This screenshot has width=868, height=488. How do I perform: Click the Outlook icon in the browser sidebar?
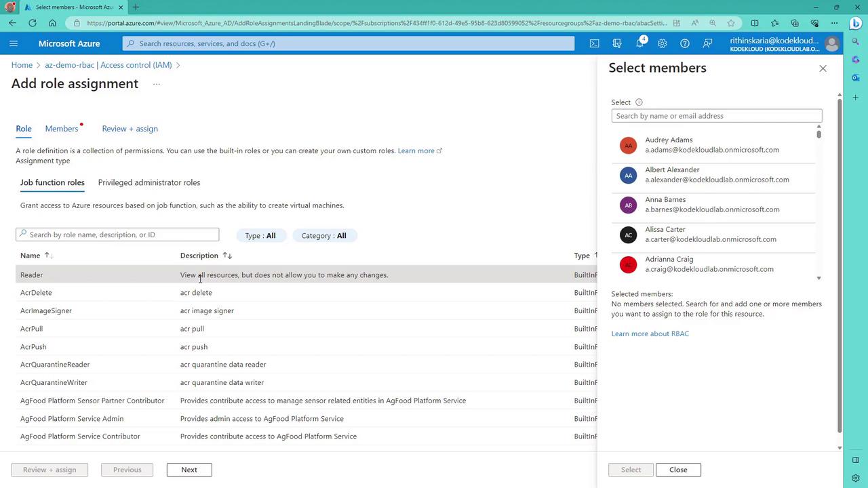(x=856, y=78)
